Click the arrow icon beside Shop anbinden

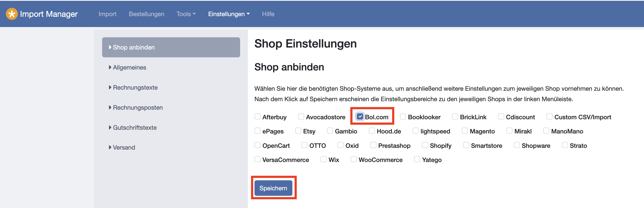[x=110, y=47]
